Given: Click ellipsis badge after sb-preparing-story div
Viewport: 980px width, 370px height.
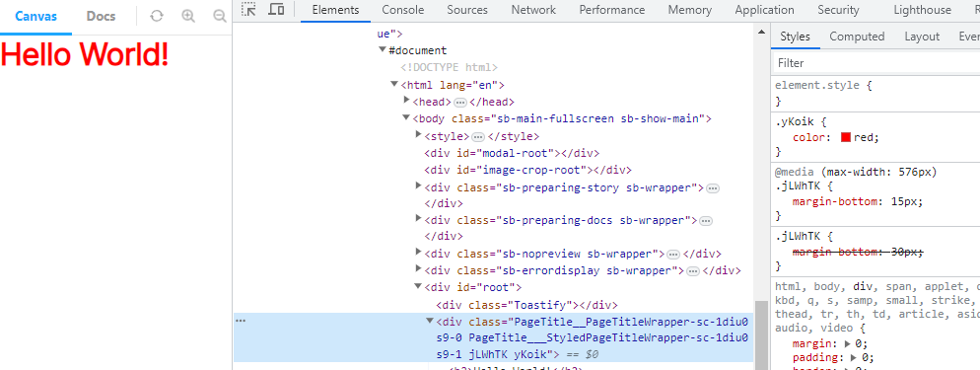Looking at the screenshot, I should (x=713, y=188).
